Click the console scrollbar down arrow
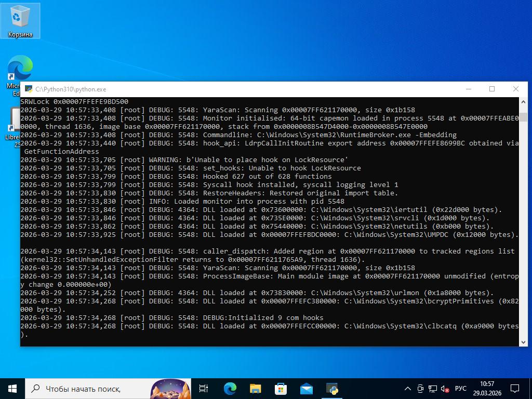532x399 pixels. click(x=523, y=342)
